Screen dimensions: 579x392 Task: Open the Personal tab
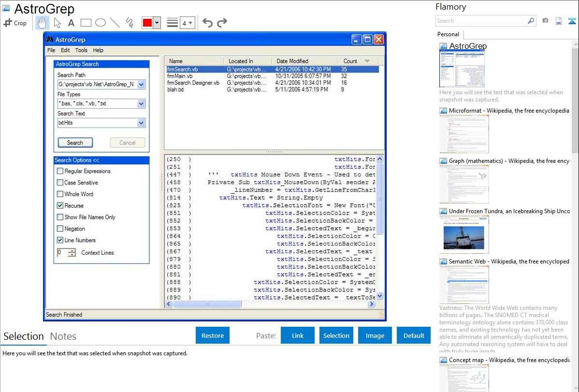pyautogui.click(x=449, y=34)
